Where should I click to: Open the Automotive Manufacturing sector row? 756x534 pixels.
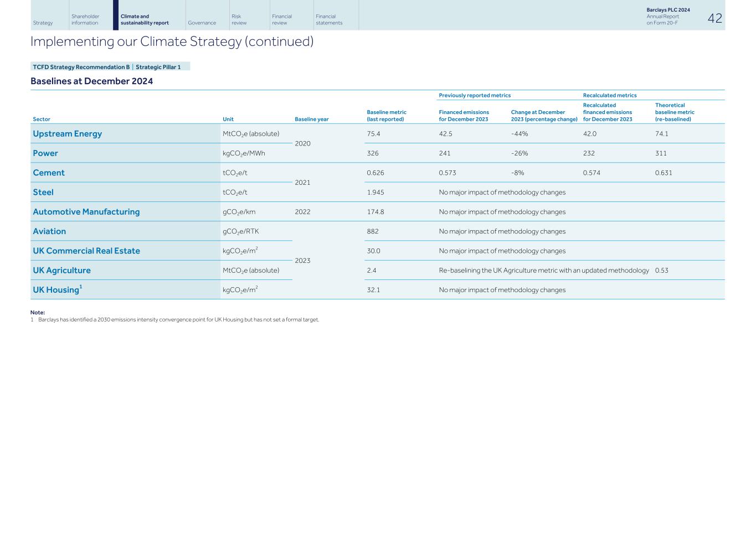[86, 211]
